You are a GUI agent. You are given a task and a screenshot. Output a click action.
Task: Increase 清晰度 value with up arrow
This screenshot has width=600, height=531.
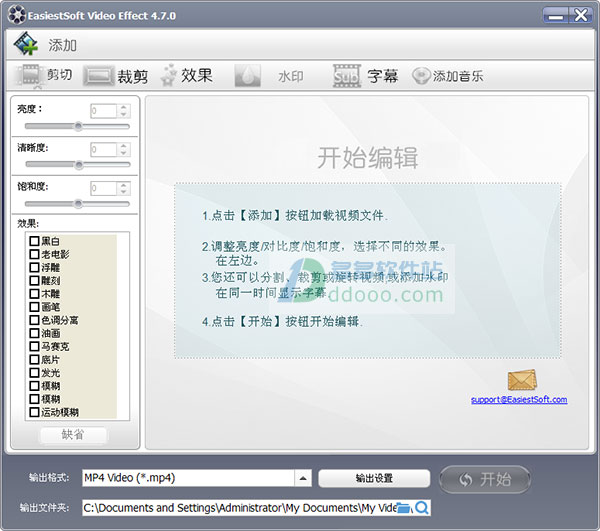[x=123, y=146]
